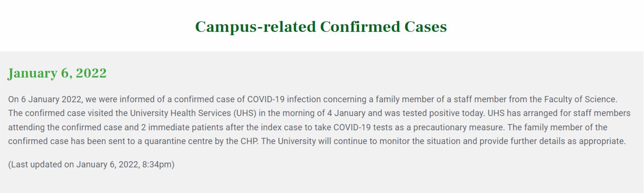The width and height of the screenshot is (644, 194).
Task: Click the Campus-related Confirmed Cases page title
Action: (321, 27)
